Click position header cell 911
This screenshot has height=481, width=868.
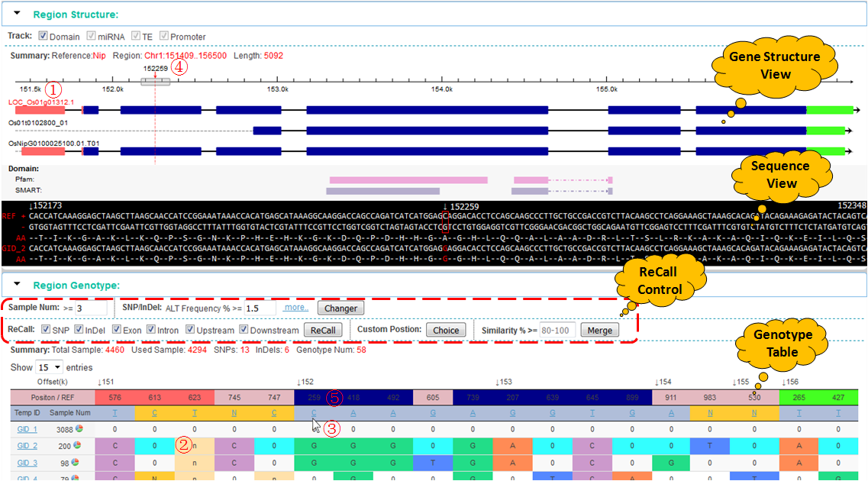(671, 398)
